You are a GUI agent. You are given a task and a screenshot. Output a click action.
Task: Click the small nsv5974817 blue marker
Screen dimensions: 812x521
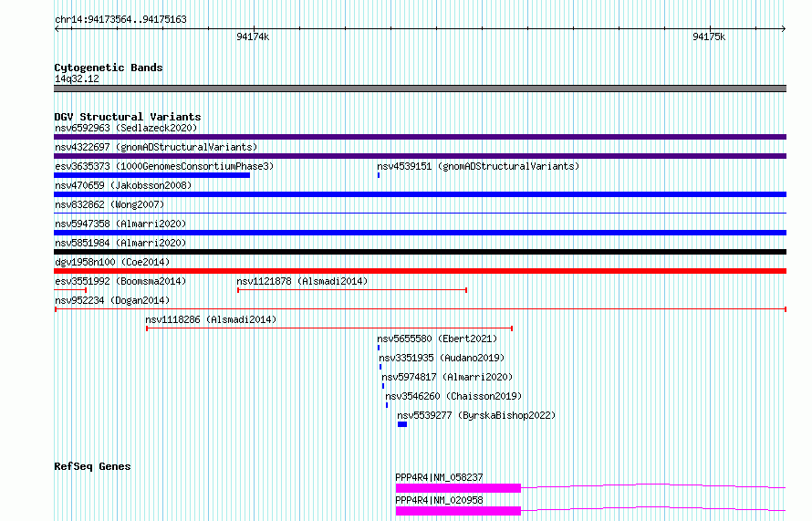pos(383,386)
